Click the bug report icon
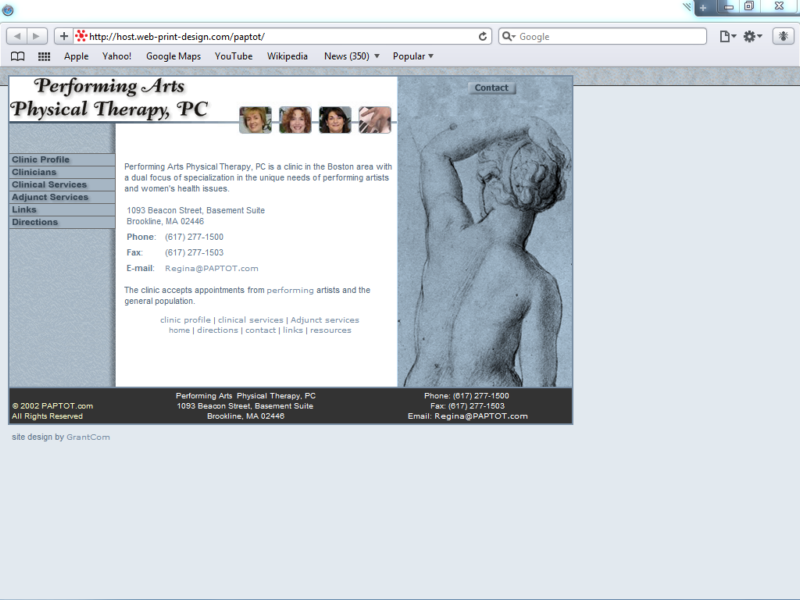 [783, 36]
